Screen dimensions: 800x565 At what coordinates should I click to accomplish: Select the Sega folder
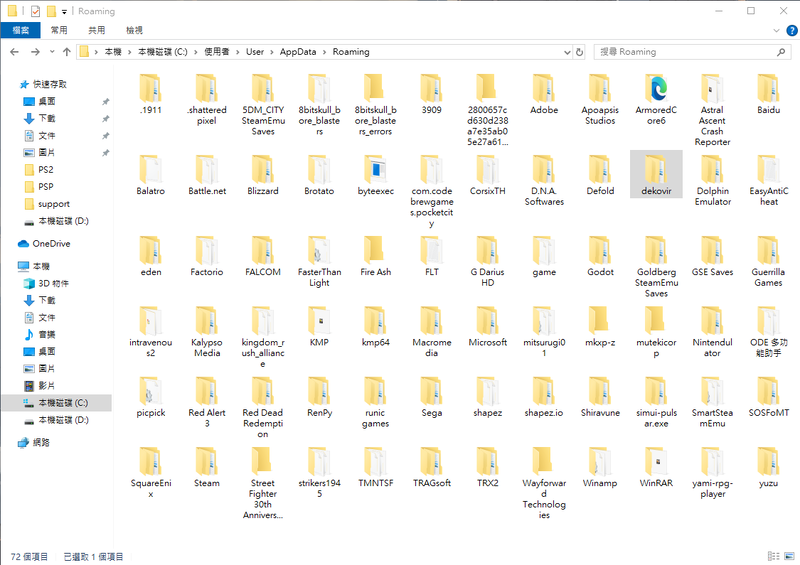432,397
